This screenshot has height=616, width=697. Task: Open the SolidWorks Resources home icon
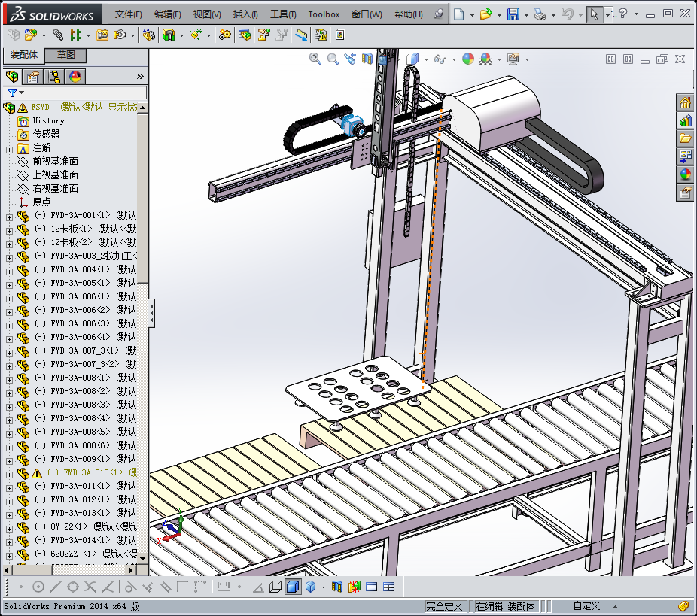pyautogui.click(x=685, y=103)
